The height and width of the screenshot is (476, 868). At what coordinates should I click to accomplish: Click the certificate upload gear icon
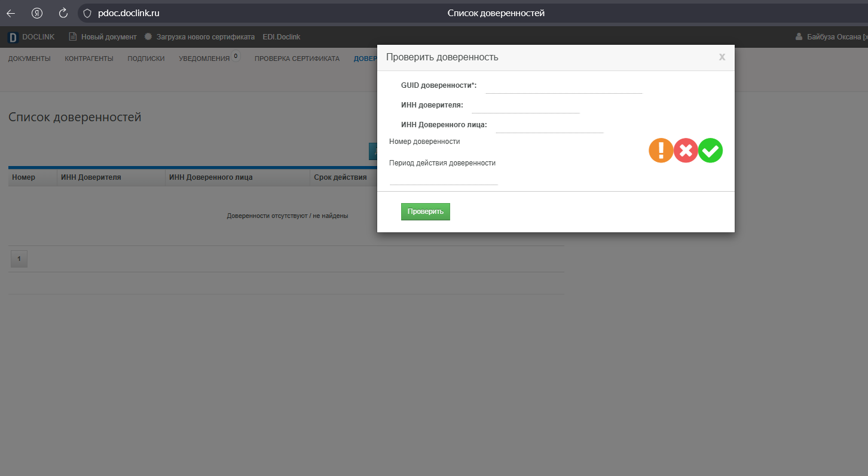(148, 37)
